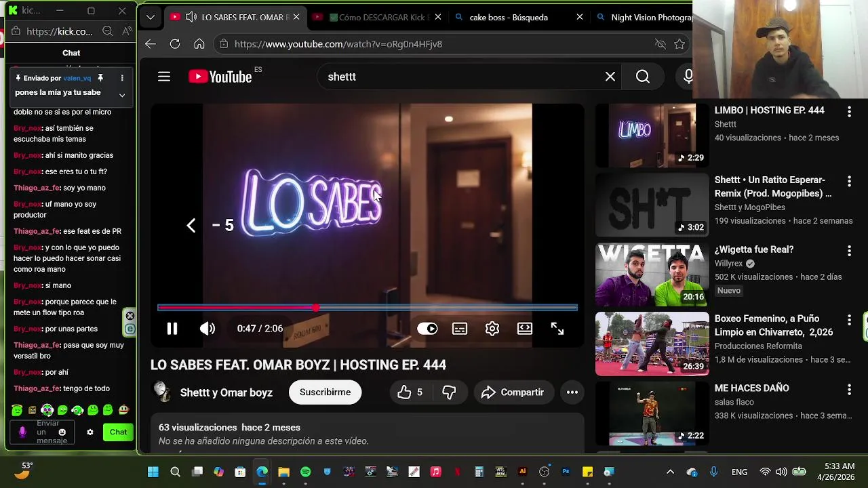Screen dimensions: 868x488
Task: Click the purple microphone in Kick chat
Action: click(x=22, y=432)
